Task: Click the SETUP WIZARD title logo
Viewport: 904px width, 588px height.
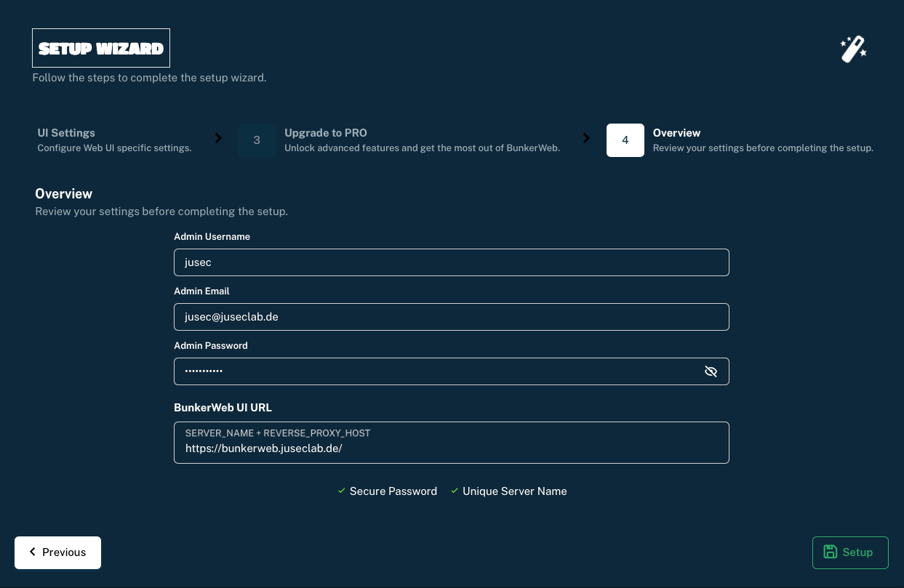Action: (101, 48)
